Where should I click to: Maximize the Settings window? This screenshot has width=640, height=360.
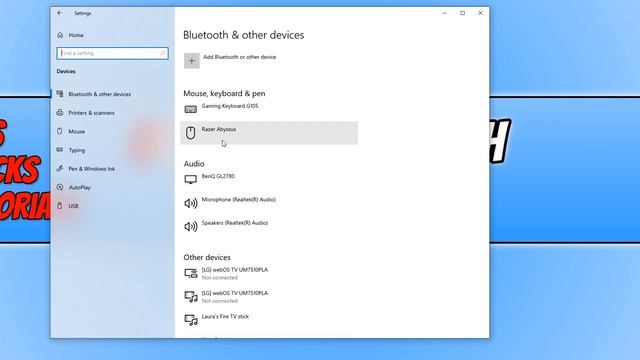click(462, 13)
